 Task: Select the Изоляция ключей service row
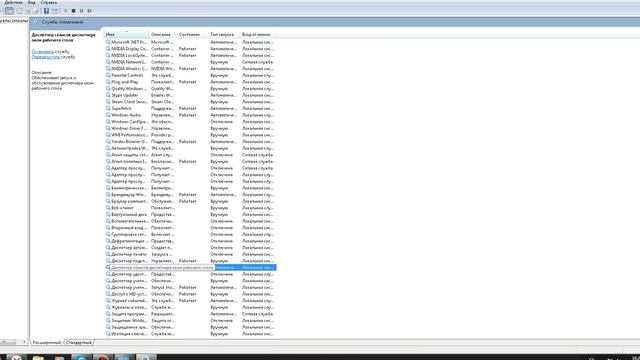[x=190, y=334]
